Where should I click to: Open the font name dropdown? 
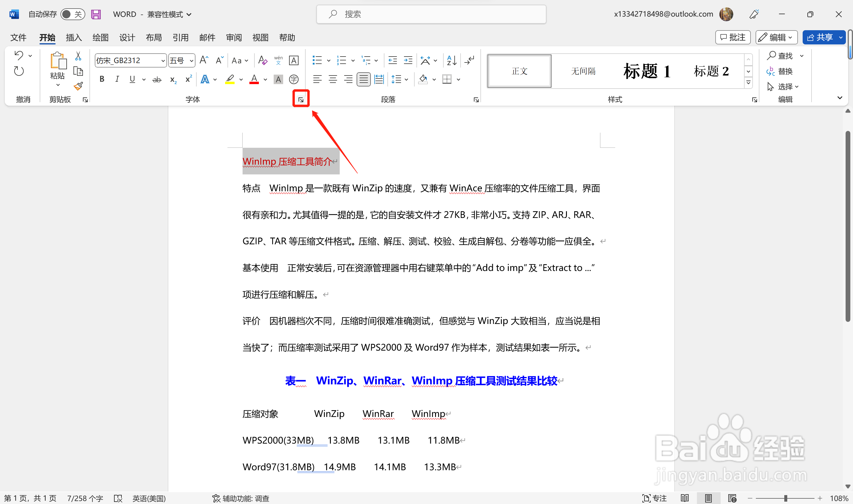coord(163,61)
